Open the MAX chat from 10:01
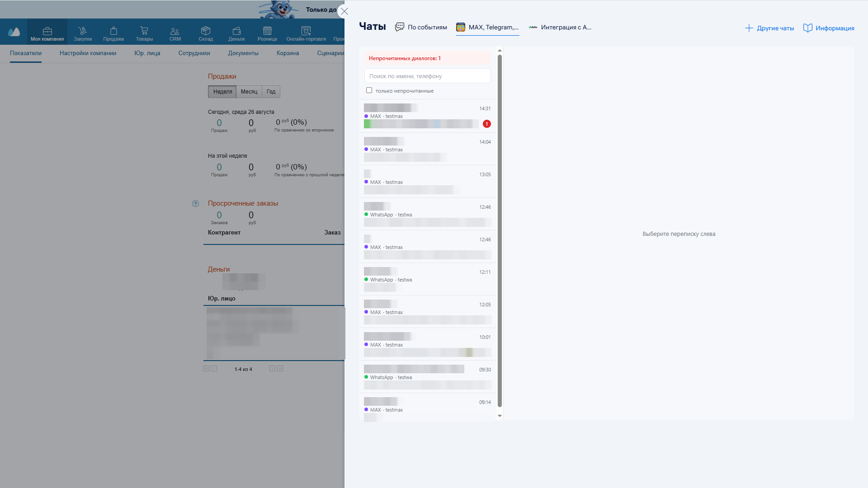The height and width of the screenshot is (488, 868). point(427,344)
